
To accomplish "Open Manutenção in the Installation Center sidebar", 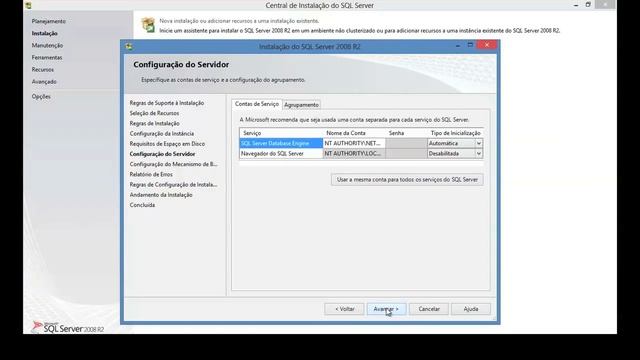I will [x=47, y=45].
